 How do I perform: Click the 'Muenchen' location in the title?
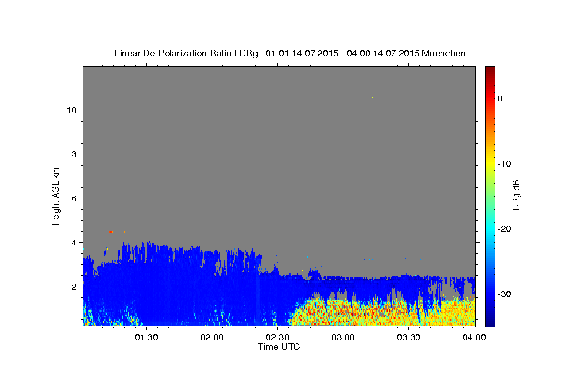point(444,53)
